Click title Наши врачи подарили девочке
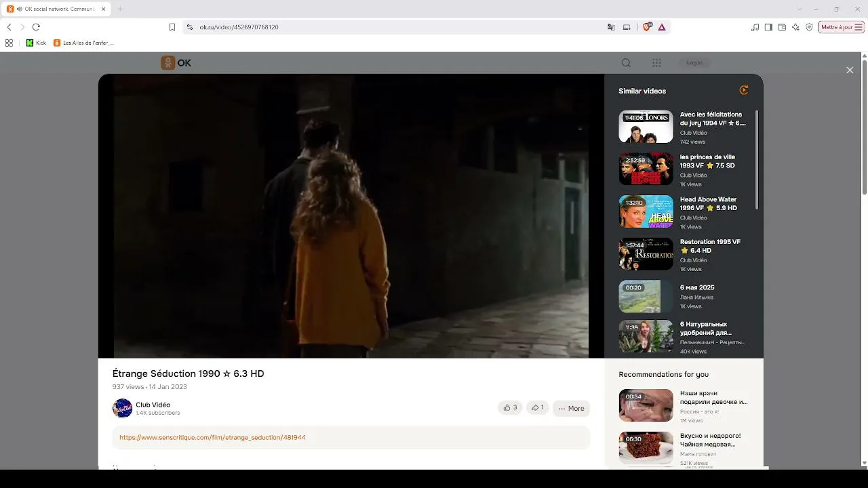Image resolution: width=868 pixels, height=488 pixels. 714,397
